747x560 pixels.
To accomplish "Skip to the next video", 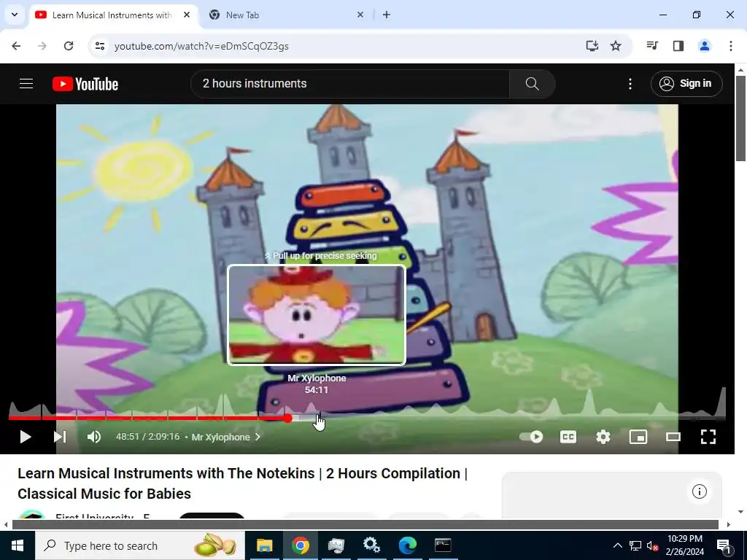I will pos(60,437).
